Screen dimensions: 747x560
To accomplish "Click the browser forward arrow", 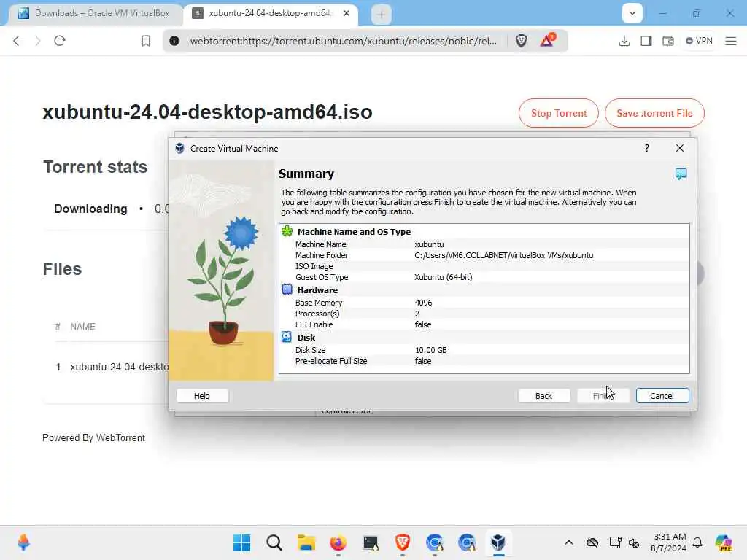I will click(38, 41).
